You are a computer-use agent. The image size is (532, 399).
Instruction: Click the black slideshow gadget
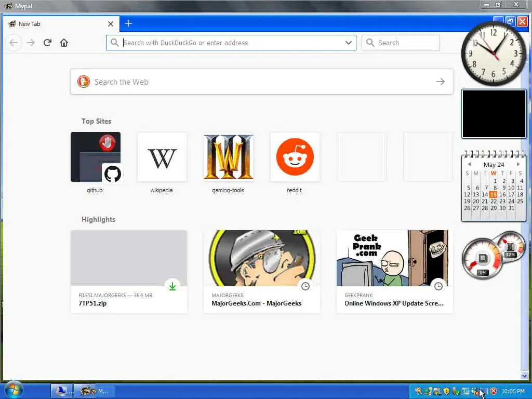[494, 114]
